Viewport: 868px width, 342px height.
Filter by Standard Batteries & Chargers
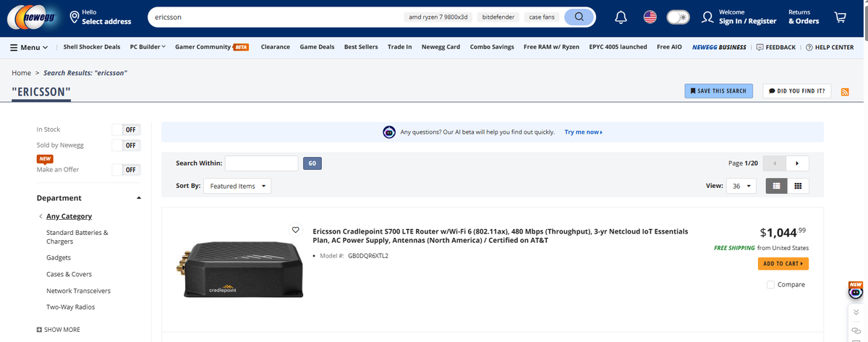pyautogui.click(x=77, y=236)
